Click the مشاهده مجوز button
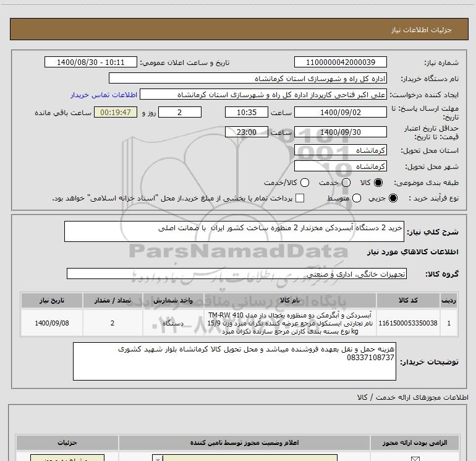This screenshot has width=476, height=461. tap(67, 458)
